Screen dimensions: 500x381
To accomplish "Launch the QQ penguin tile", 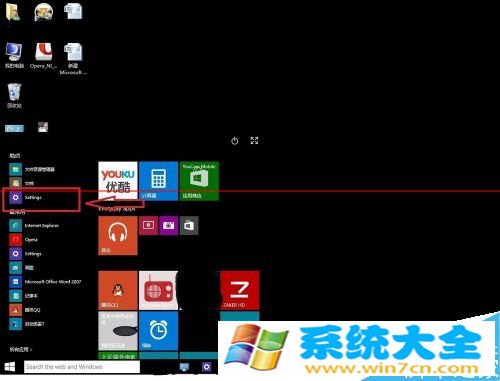I will pyautogui.click(x=118, y=290).
